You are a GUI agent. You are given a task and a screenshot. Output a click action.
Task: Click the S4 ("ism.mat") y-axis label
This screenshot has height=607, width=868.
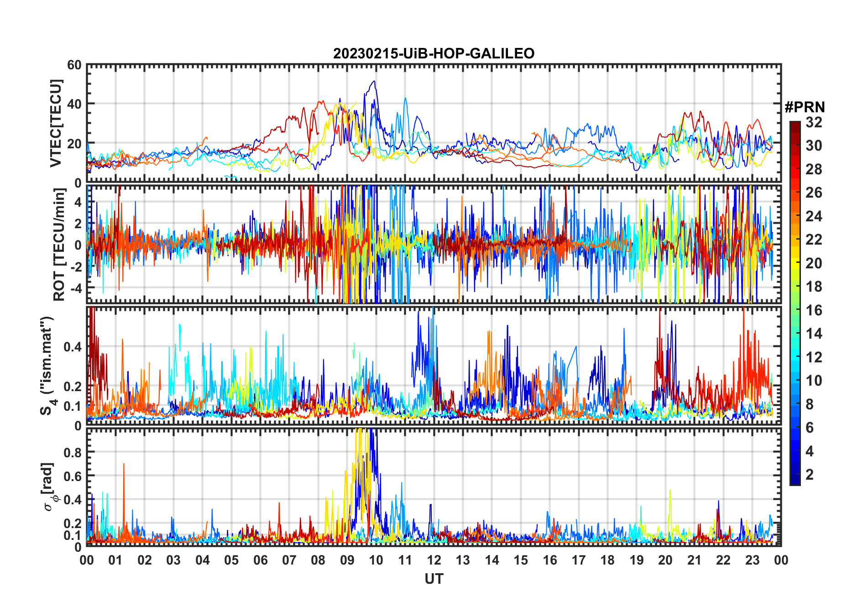coord(47,366)
